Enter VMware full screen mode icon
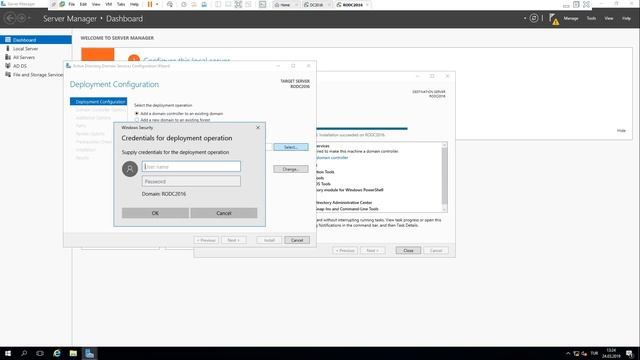This screenshot has height=360, width=640. [x=238, y=4]
